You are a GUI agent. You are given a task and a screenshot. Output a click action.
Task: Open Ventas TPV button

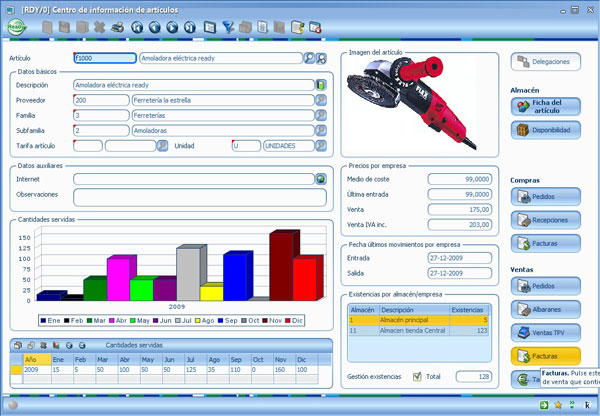point(546,333)
